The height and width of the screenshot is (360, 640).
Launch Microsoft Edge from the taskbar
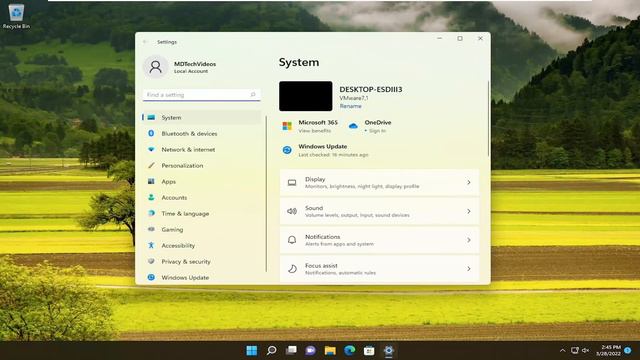pyautogui.click(x=350, y=350)
